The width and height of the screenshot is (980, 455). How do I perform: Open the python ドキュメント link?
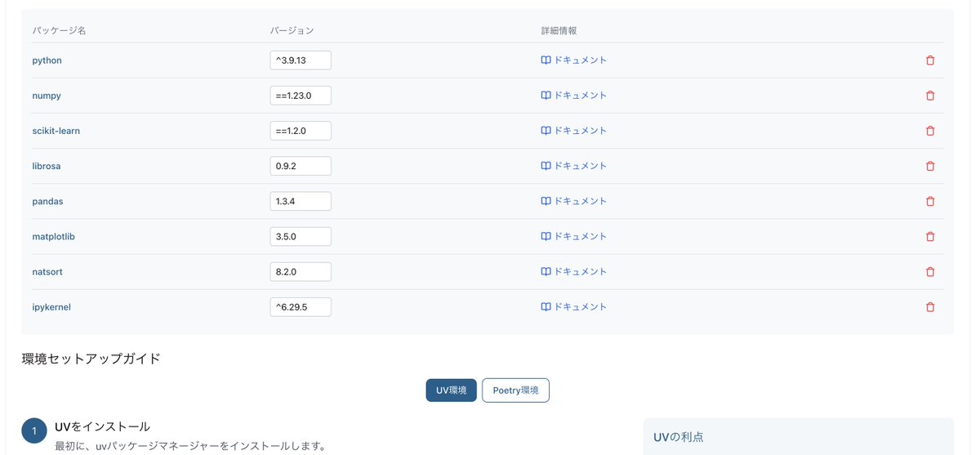574,60
